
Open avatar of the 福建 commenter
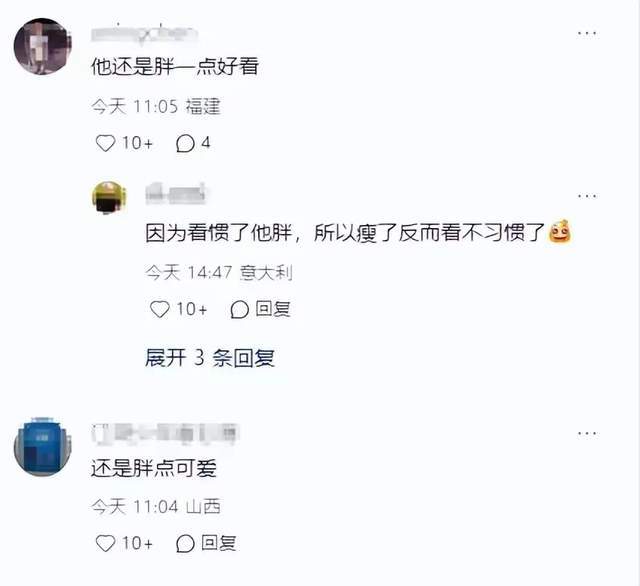click(43, 47)
